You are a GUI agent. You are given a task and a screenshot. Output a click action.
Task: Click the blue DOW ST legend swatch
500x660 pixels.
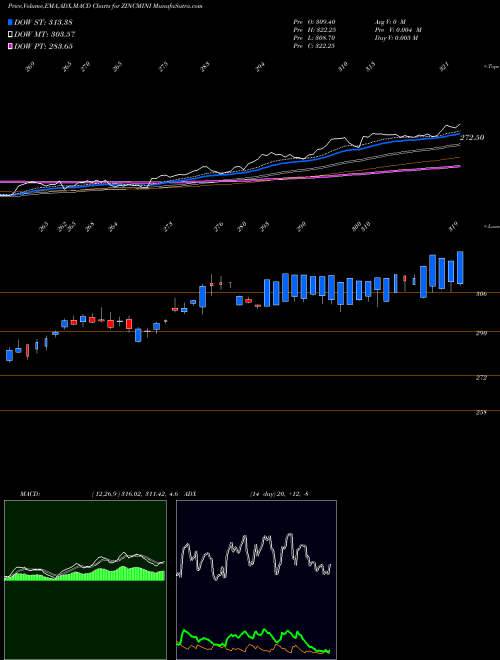(10, 22)
